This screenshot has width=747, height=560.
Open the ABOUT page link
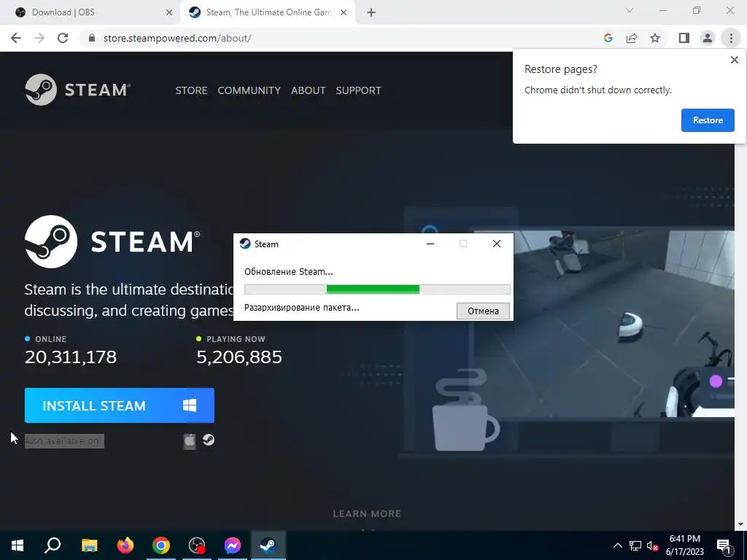click(x=309, y=90)
